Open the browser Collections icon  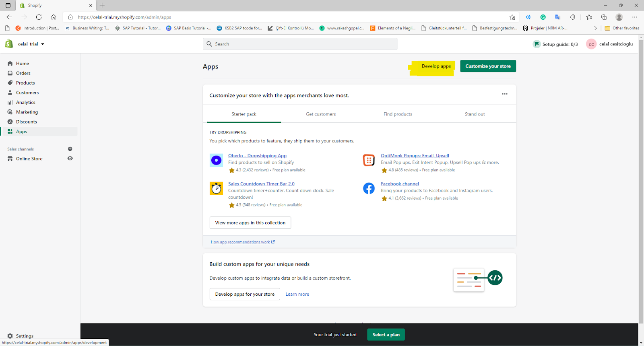(x=604, y=17)
